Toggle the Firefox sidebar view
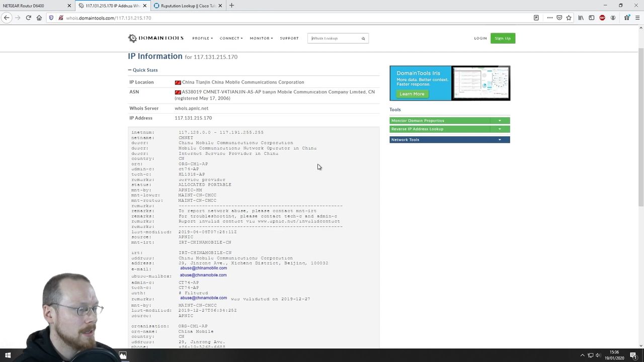Viewport: 644px width, 362px height. pyautogui.click(x=591, y=18)
